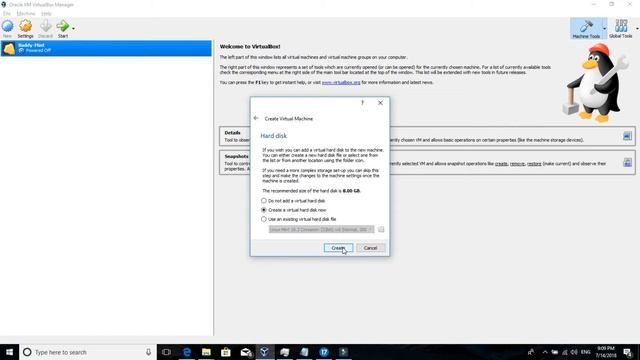Click the dialog help question mark

(362, 103)
